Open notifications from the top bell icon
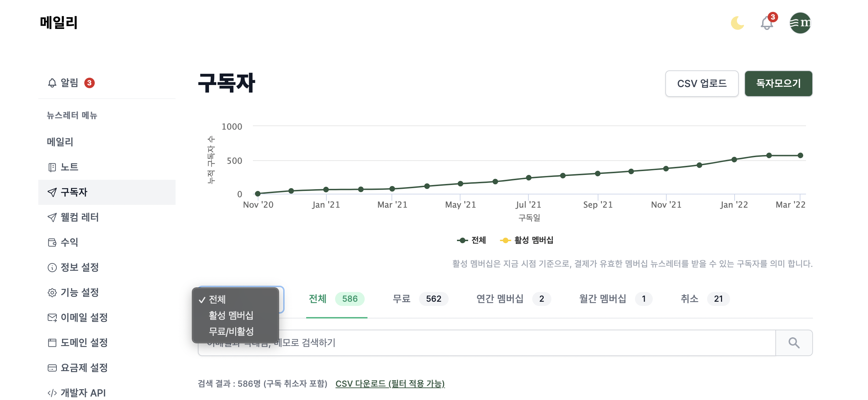868x400 pixels. point(767,23)
